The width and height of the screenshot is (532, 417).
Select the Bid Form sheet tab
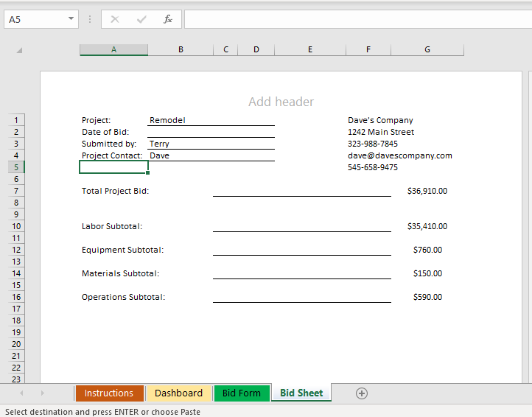pos(242,393)
